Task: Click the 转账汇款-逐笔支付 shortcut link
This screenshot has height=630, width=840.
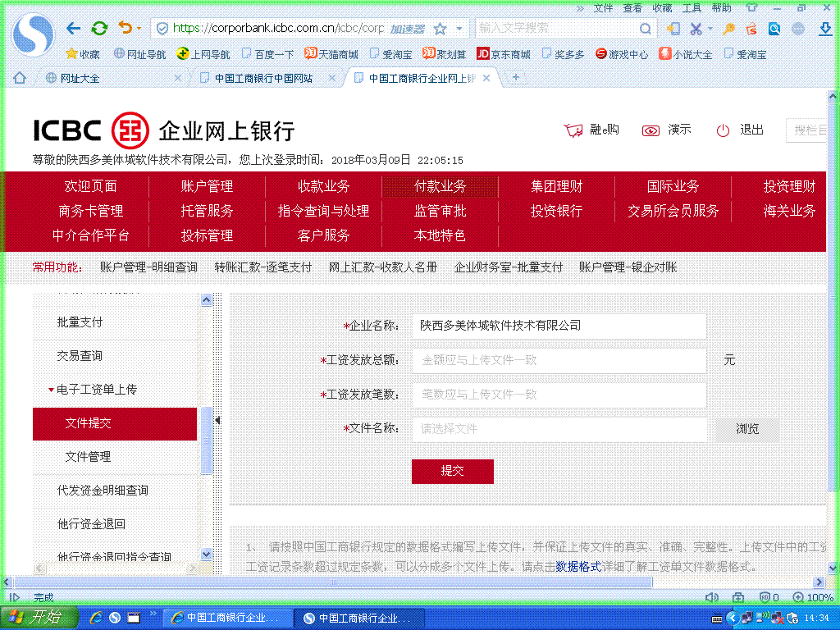Action: click(x=263, y=267)
